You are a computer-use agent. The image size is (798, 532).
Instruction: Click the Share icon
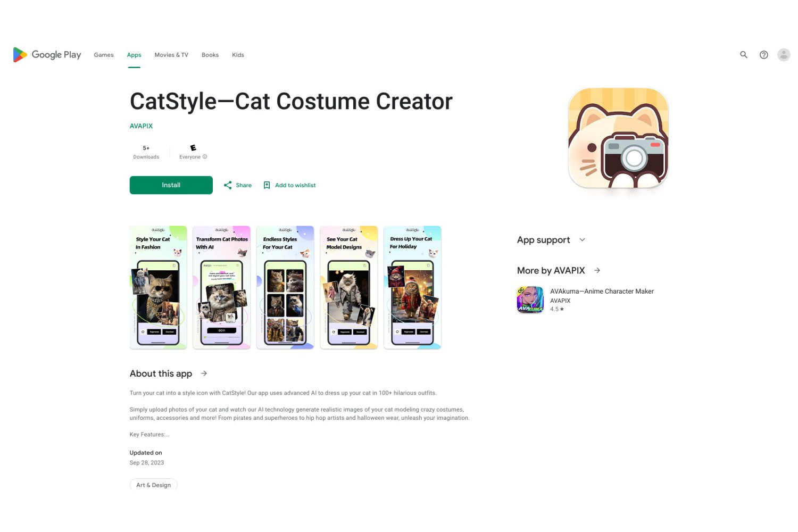[x=228, y=185]
